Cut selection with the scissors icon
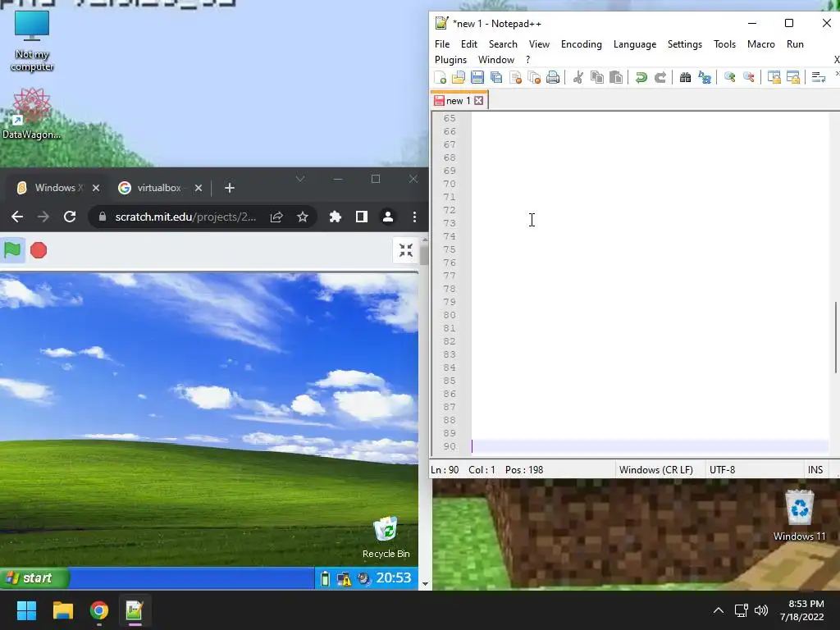The width and height of the screenshot is (840, 630). 578,77
